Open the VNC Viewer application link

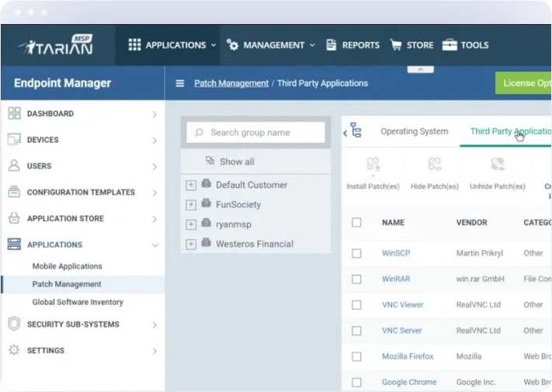tap(403, 304)
